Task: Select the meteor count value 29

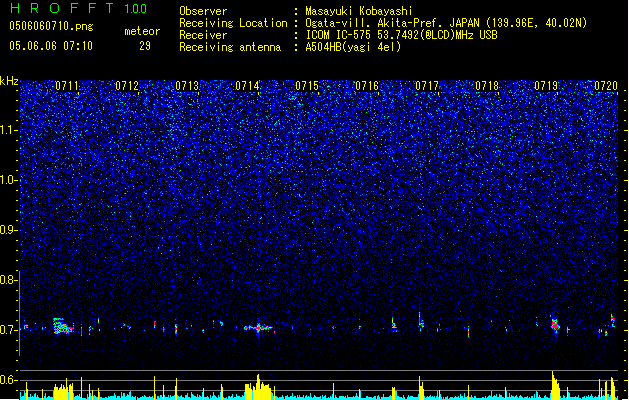Action: pyautogui.click(x=145, y=46)
